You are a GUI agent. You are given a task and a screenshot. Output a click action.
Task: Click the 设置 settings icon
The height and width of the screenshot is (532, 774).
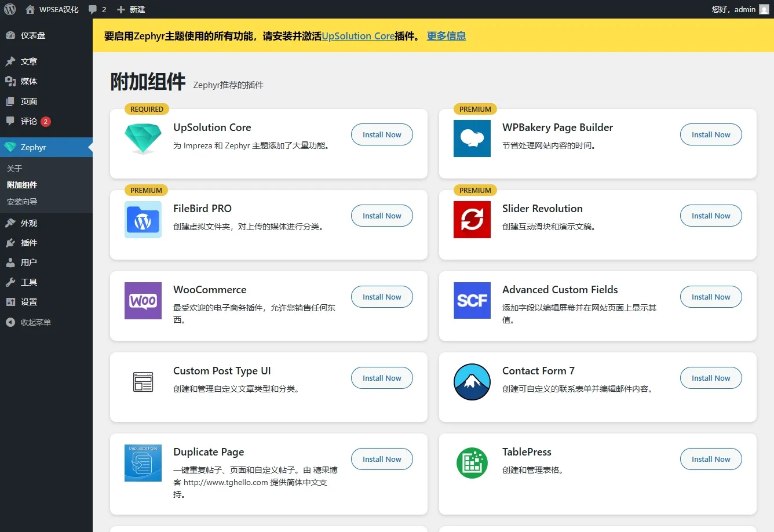pos(10,302)
